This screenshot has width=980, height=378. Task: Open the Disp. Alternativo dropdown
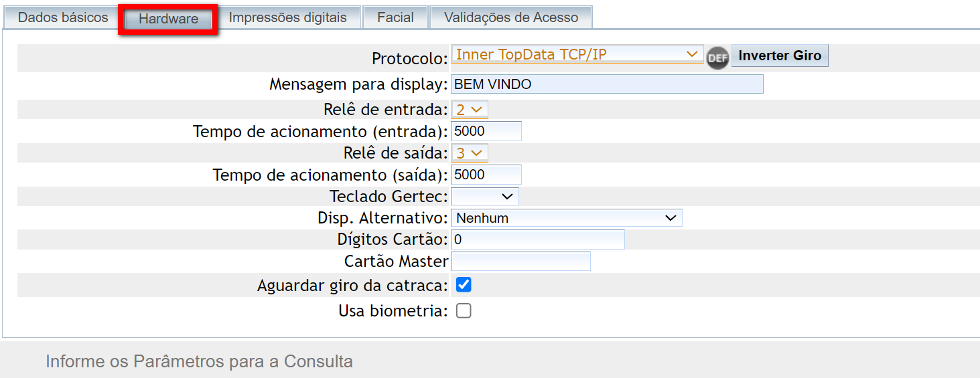click(x=566, y=218)
